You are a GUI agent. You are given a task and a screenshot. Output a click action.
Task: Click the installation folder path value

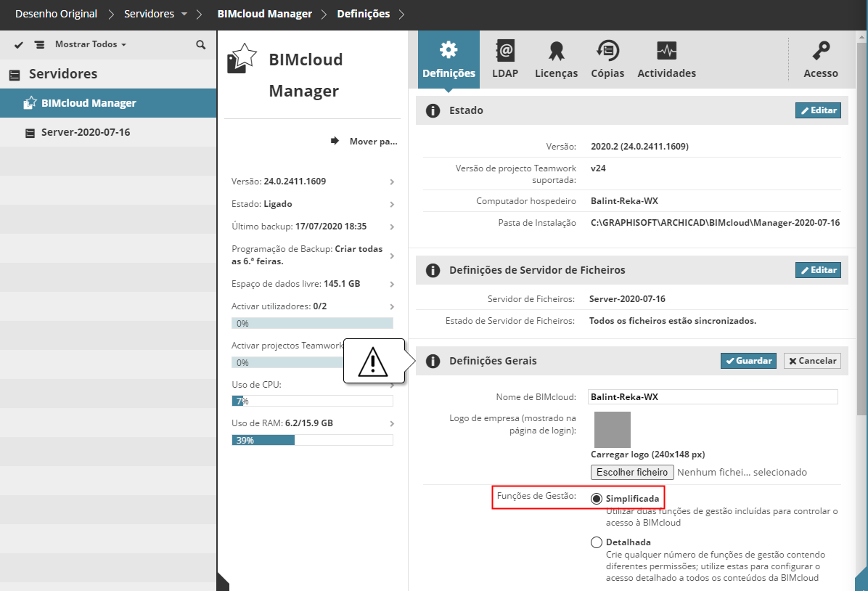(715, 223)
